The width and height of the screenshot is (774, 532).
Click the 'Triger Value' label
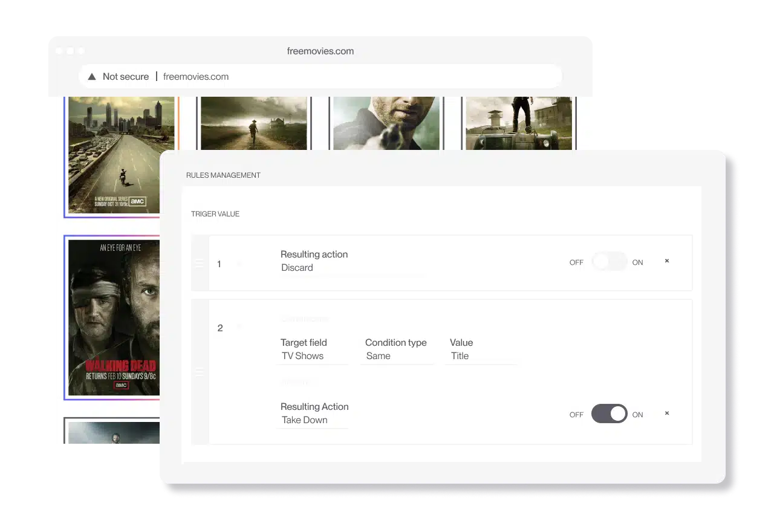(215, 214)
